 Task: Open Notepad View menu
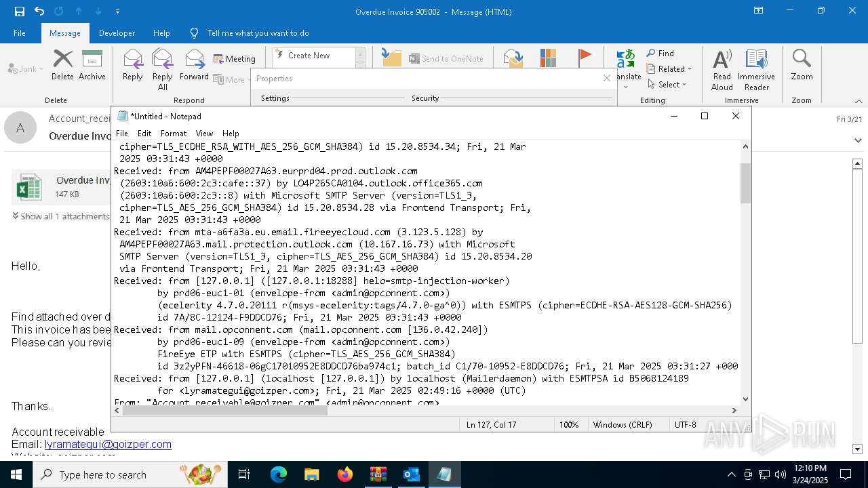coord(204,134)
